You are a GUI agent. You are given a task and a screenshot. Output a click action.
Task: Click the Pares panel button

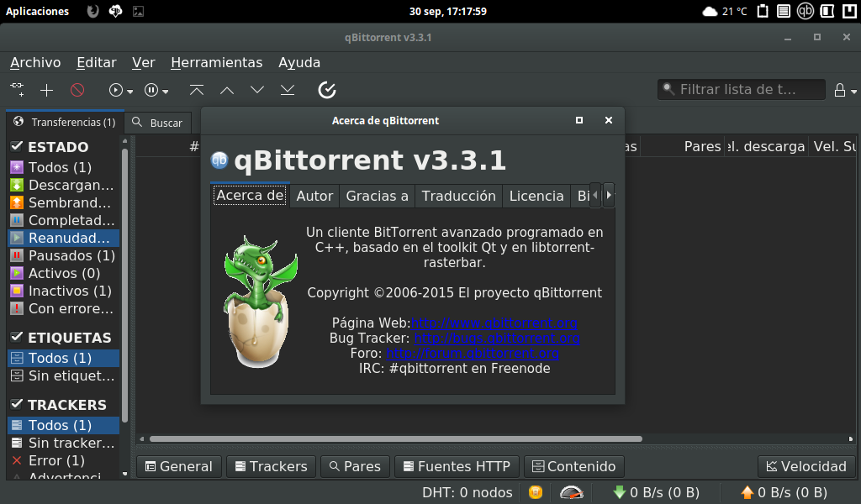pos(356,466)
